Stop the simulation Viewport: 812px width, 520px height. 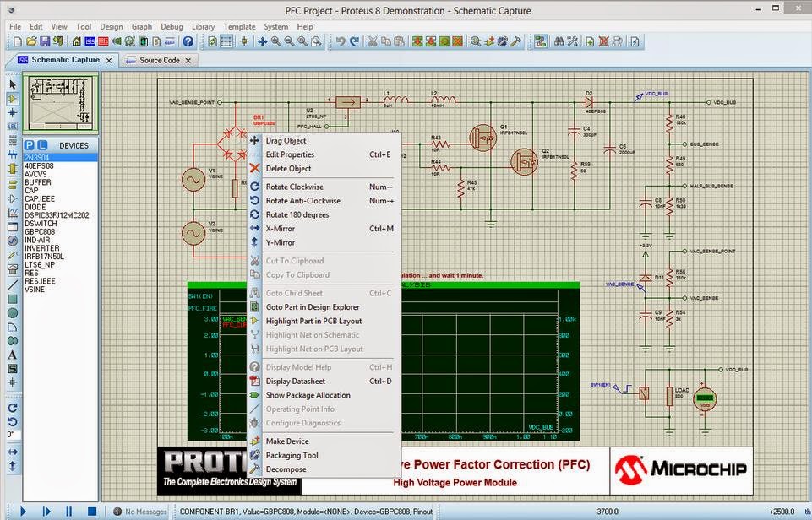tap(91, 511)
